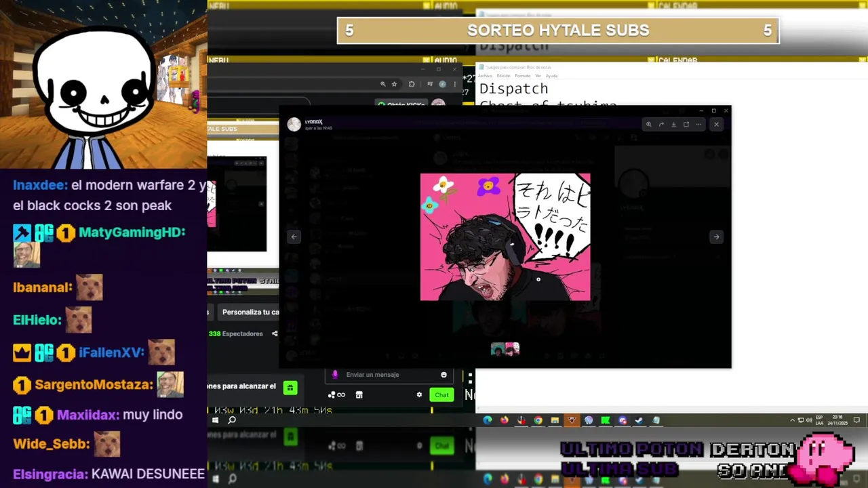Click Windows Start button on taskbar
868x488 pixels.
pyautogui.click(x=215, y=420)
